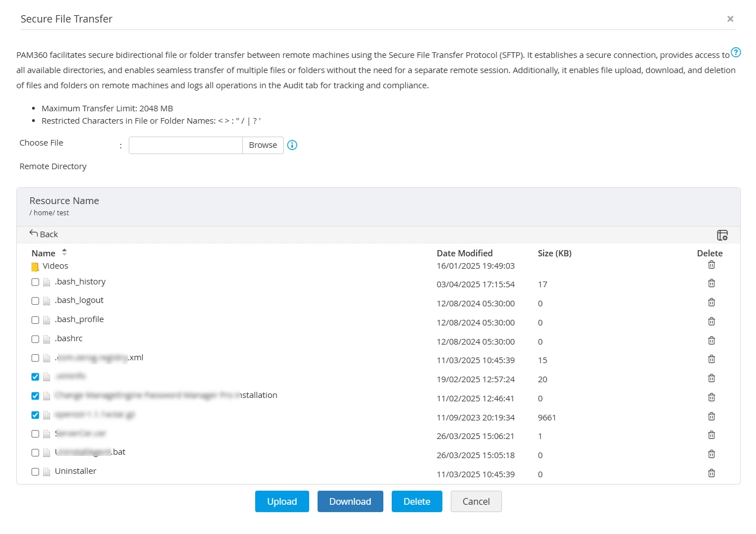
Task: Click the Download button
Action: (x=350, y=501)
